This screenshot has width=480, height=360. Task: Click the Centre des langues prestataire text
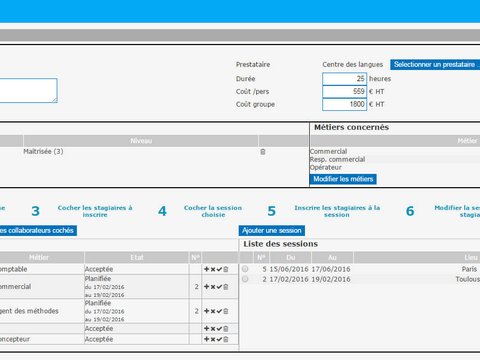pos(352,64)
